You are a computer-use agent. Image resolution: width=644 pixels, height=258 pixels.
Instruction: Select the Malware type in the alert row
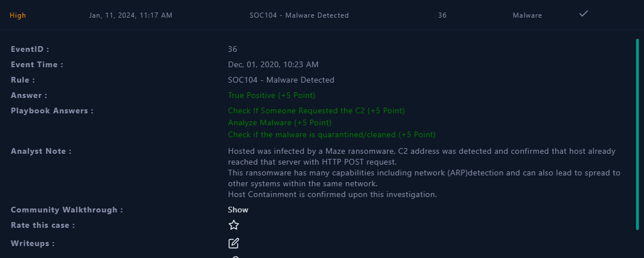pos(527,15)
